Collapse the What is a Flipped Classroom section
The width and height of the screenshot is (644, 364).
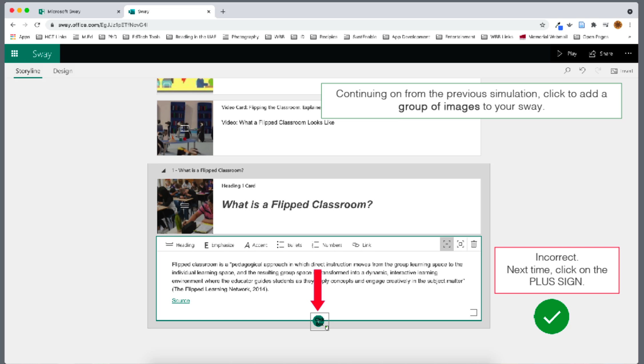pyautogui.click(x=163, y=171)
